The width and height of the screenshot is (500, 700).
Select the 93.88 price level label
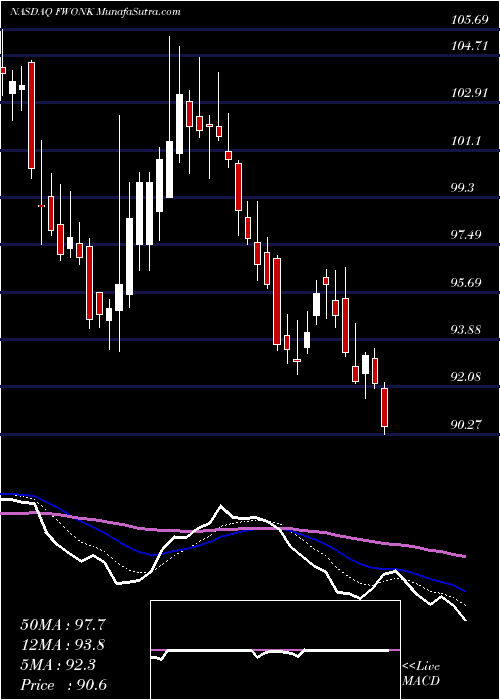[x=467, y=330]
